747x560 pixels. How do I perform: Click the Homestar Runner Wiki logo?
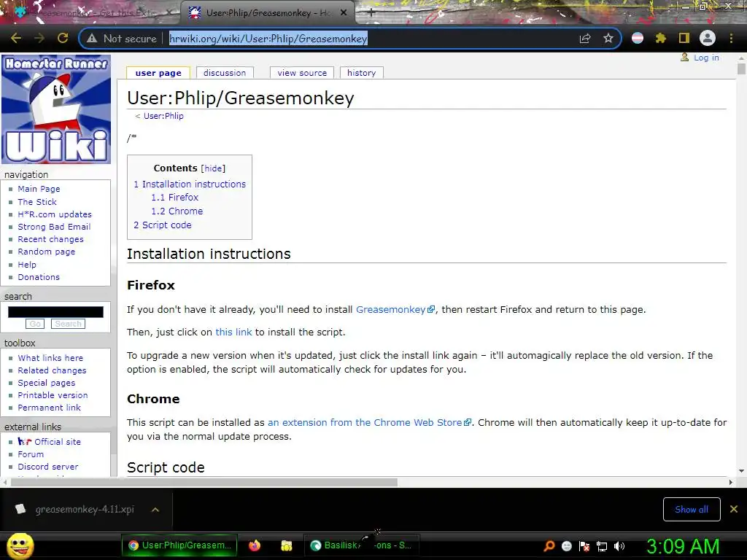56,109
